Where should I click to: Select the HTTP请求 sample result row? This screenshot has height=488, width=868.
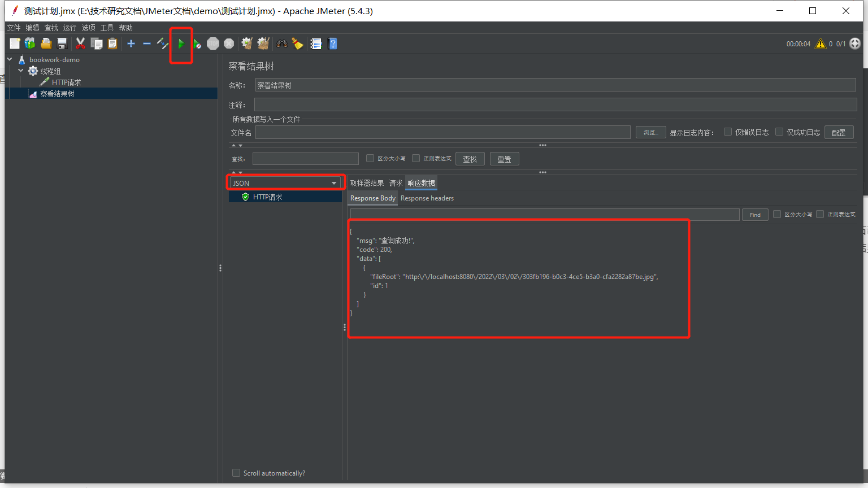point(285,197)
